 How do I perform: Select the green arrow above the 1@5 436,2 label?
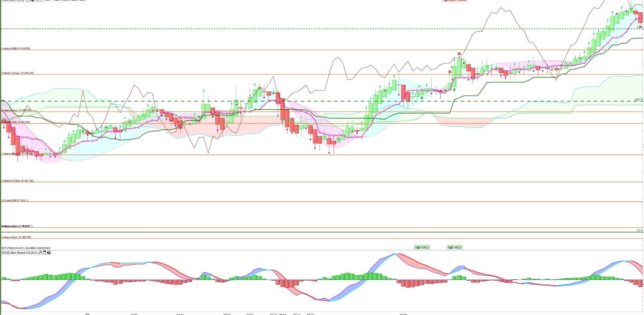[x=422, y=98]
